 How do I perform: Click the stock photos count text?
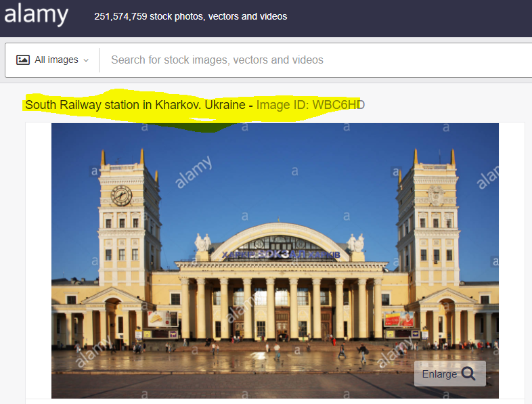coord(190,16)
